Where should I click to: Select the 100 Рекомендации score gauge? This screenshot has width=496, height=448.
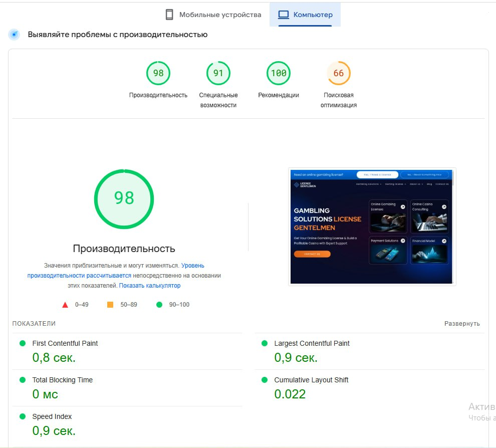pos(279,73)
